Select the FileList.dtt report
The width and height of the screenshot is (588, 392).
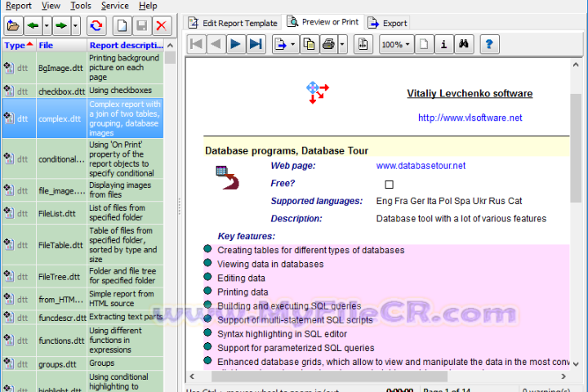[82, 213]
